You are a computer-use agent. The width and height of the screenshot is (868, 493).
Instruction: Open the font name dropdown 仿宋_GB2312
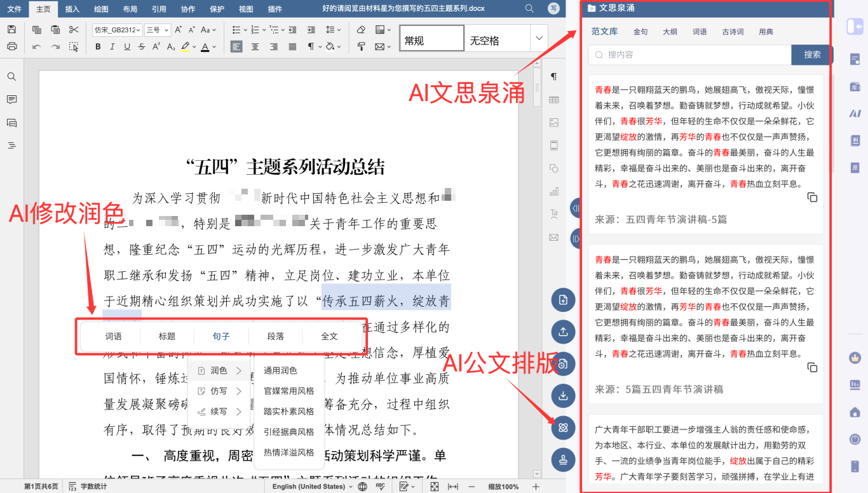[x=118, y=30]
